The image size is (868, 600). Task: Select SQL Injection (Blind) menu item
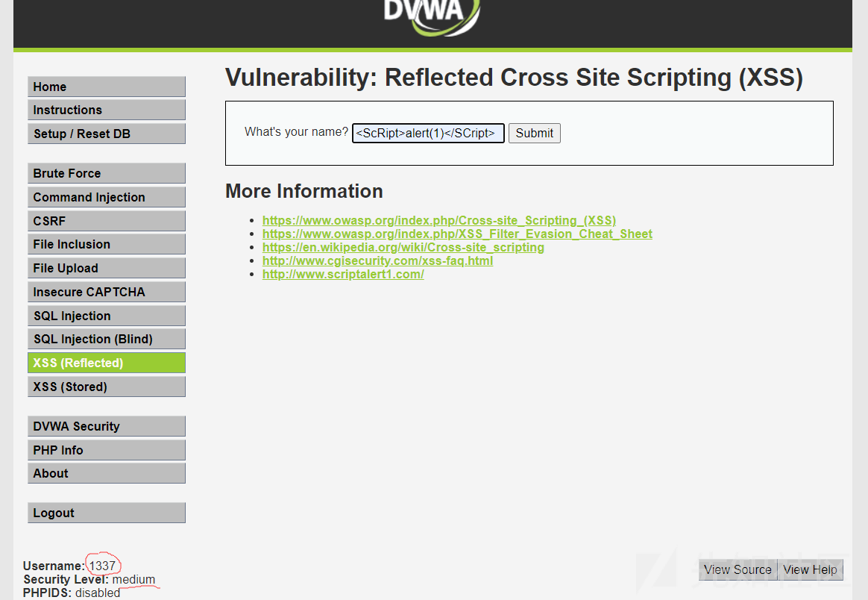point(107,339)
